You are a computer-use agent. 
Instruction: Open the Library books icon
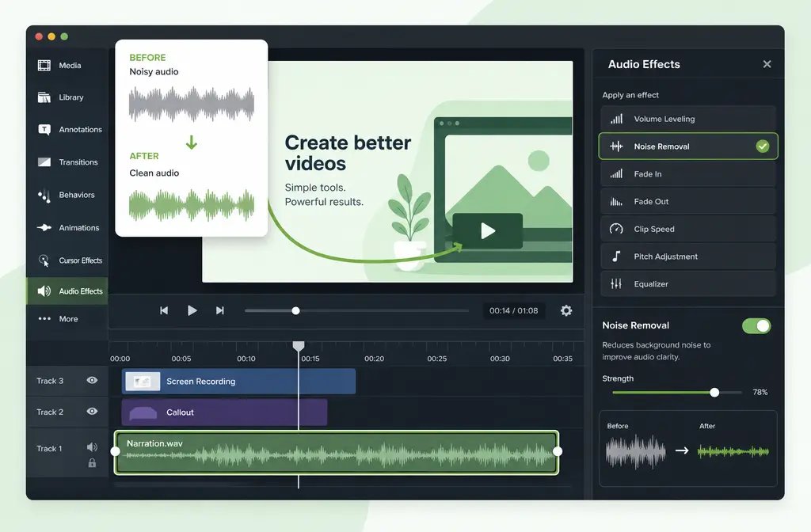point(44,97)
